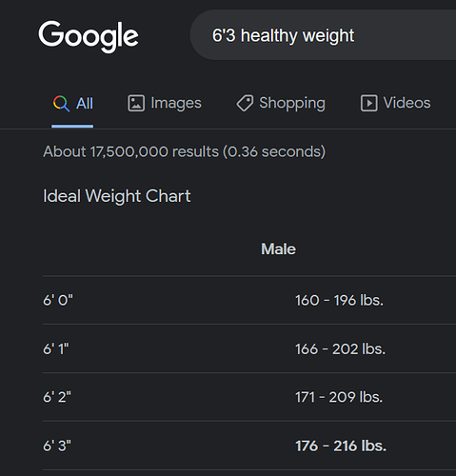The image size is (456, 476).
Task: Click the magnifier icon on All tab
Action: pyautogui.click(x=61, y=104)
